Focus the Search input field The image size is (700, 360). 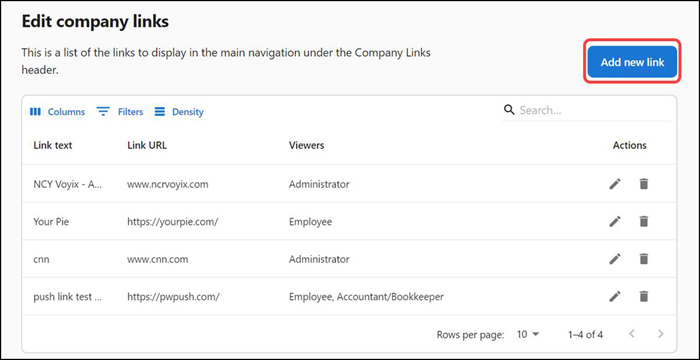pos(594,110)
